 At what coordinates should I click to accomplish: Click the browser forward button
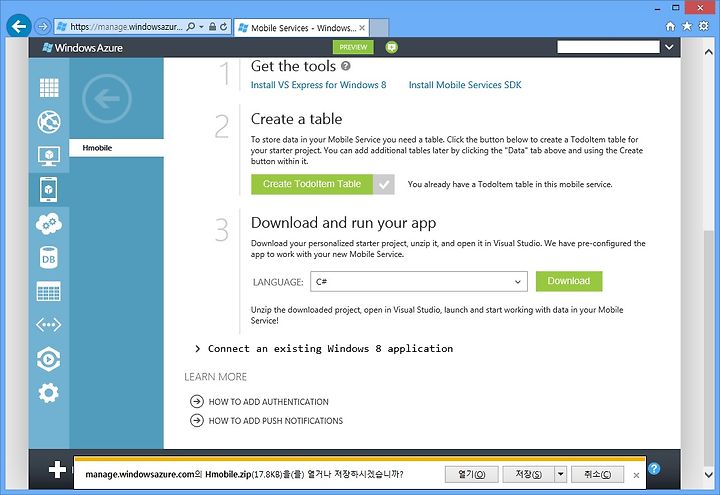tap(42, 26)
